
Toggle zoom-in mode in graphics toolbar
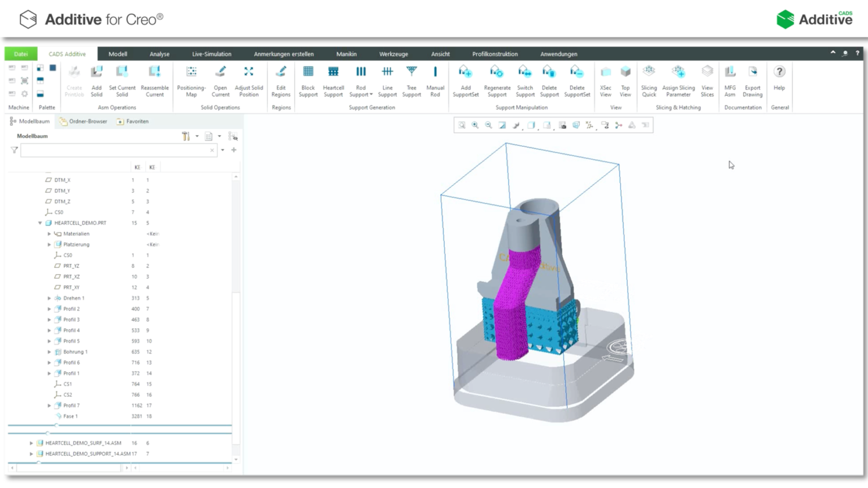[x=475, y=125]
